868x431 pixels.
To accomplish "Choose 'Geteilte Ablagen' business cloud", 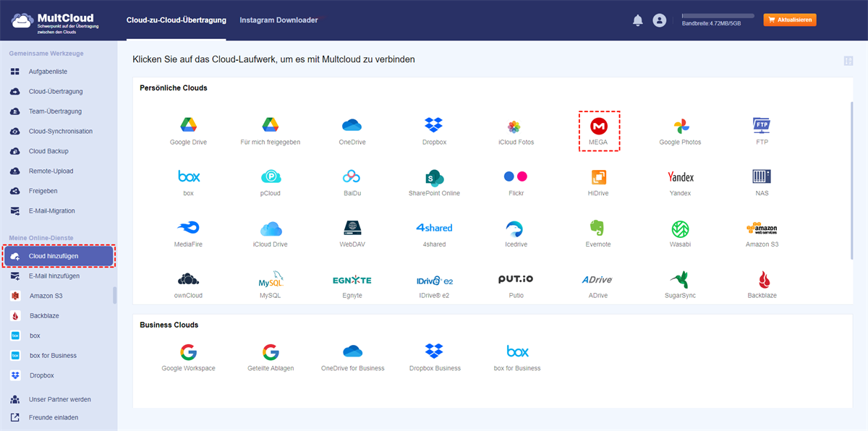I will click(271, 352).
